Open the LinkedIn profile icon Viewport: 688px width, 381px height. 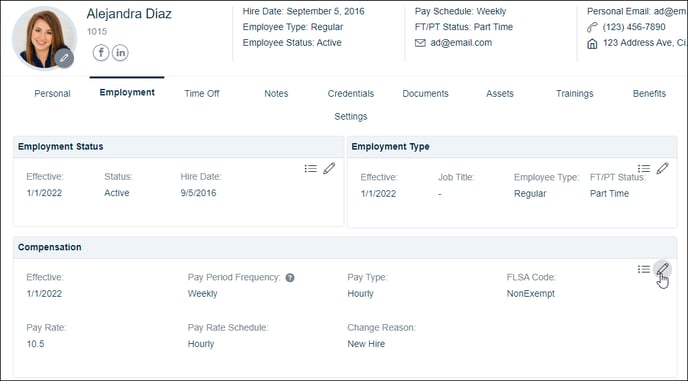tap(120, 53)
